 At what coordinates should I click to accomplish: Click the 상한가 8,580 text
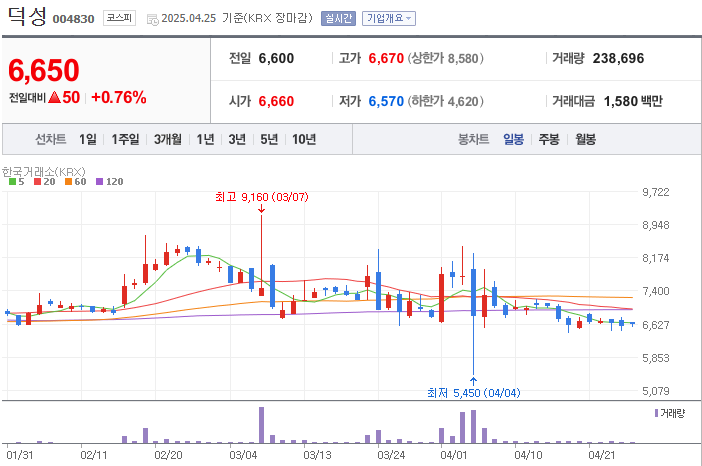click(445, 58)
